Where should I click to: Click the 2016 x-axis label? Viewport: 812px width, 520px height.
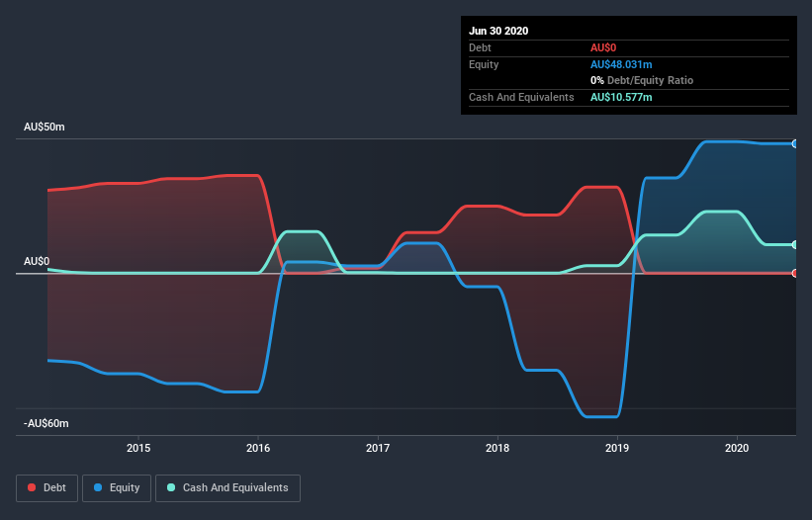[x=258, y=448]
